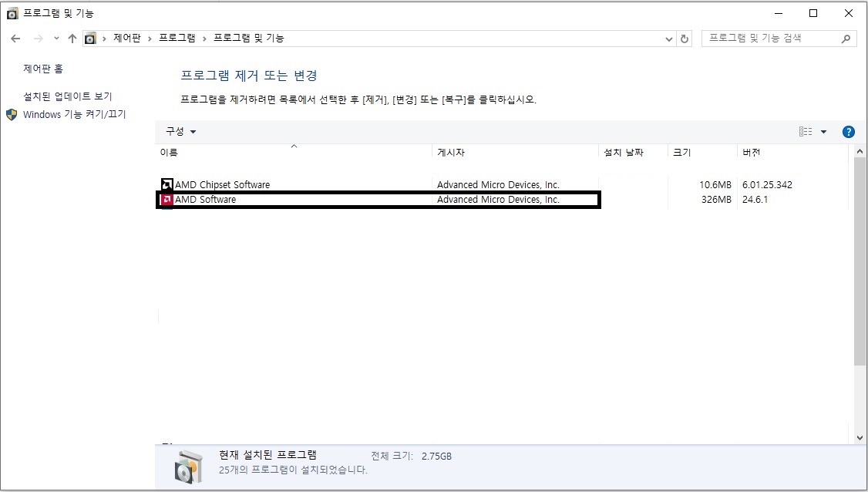Expand the address bar history dropdown
The width and height of the screenshot is (868, 492).
click(668, 39)
